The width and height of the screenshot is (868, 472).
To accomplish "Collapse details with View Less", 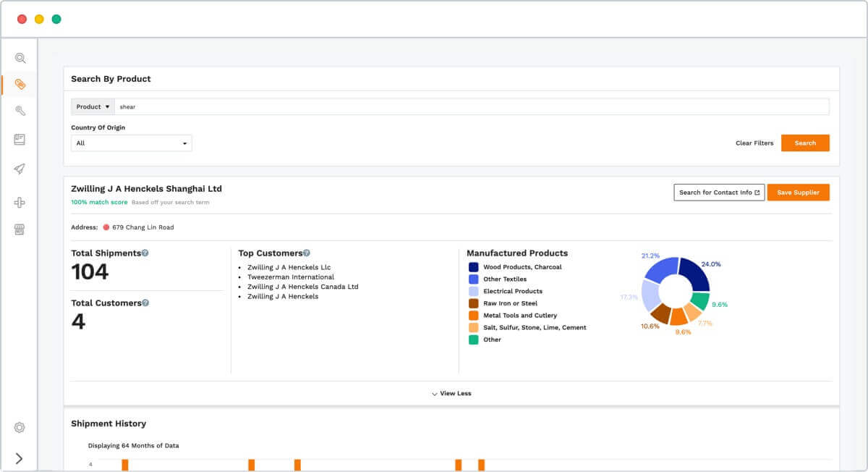I will point(451,393).
